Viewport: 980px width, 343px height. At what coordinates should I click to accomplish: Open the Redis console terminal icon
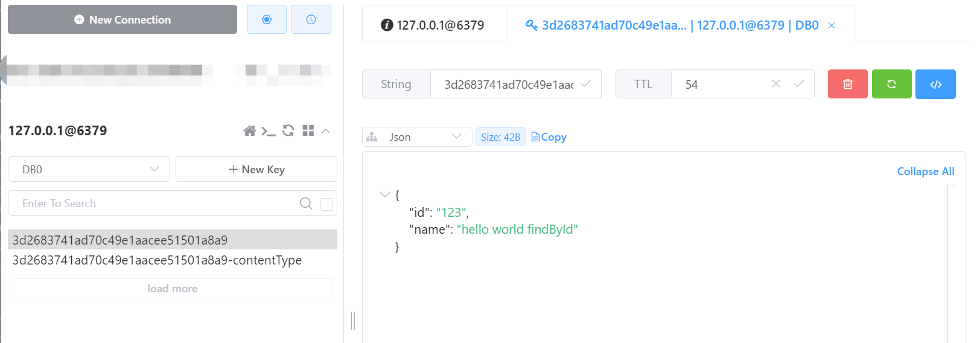tap(269, 130)
